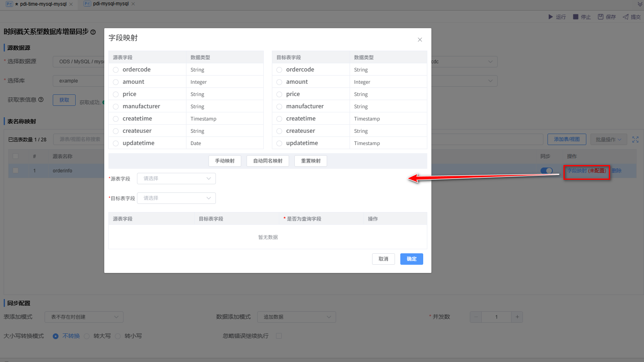Click the Date type of source updatetime

(196, 143)
